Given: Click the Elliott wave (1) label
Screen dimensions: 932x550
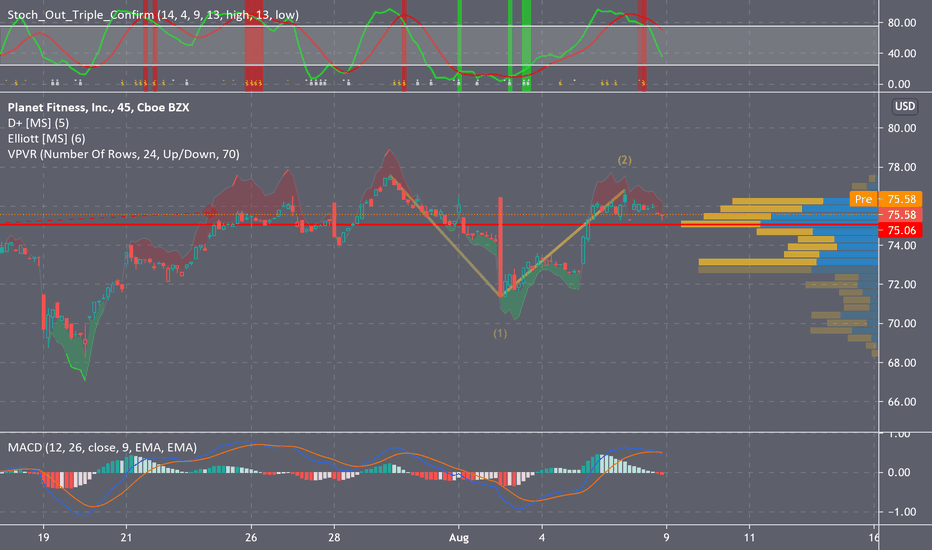Looking at the screenshot, I should click(500, 334).
